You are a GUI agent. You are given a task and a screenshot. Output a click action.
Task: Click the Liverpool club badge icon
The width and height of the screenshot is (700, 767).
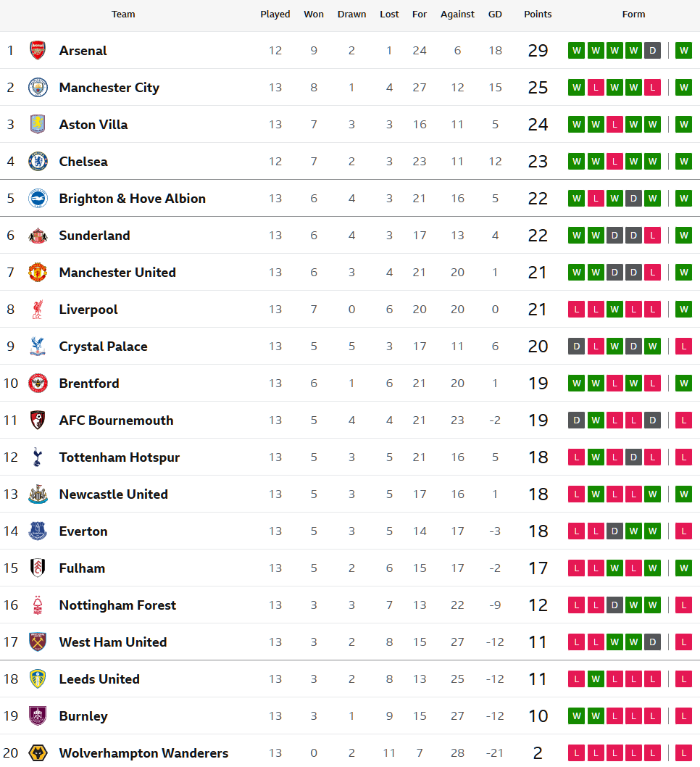[38, 310]
